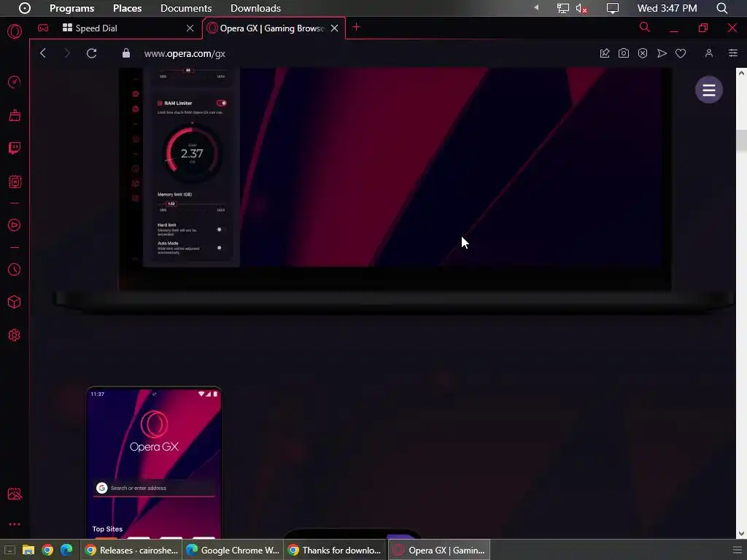
Task: Bookmark page with heart icon
Action: point(681,53)
